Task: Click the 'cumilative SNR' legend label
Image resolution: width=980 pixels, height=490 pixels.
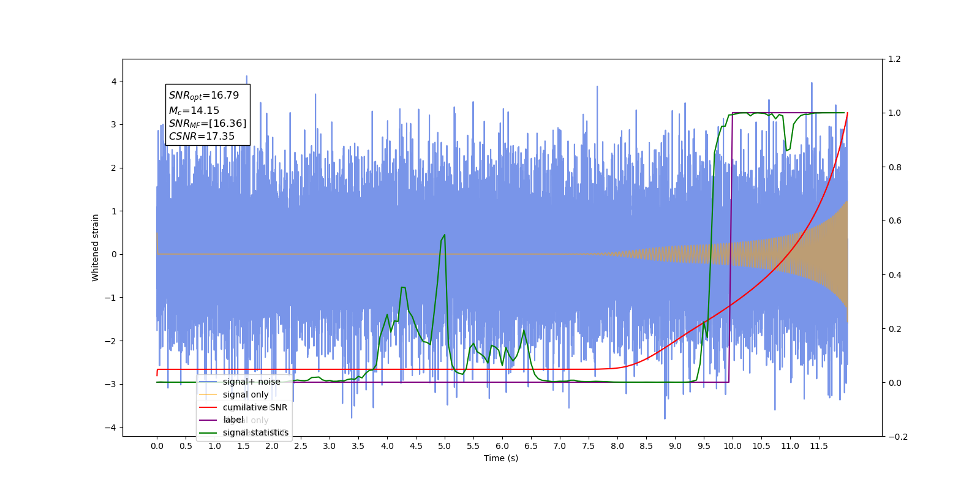Action: [x=255, y=407]
